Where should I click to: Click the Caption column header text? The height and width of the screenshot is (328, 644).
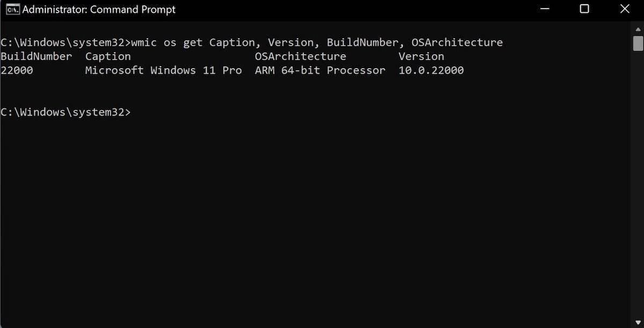click(x=107, y=56)
